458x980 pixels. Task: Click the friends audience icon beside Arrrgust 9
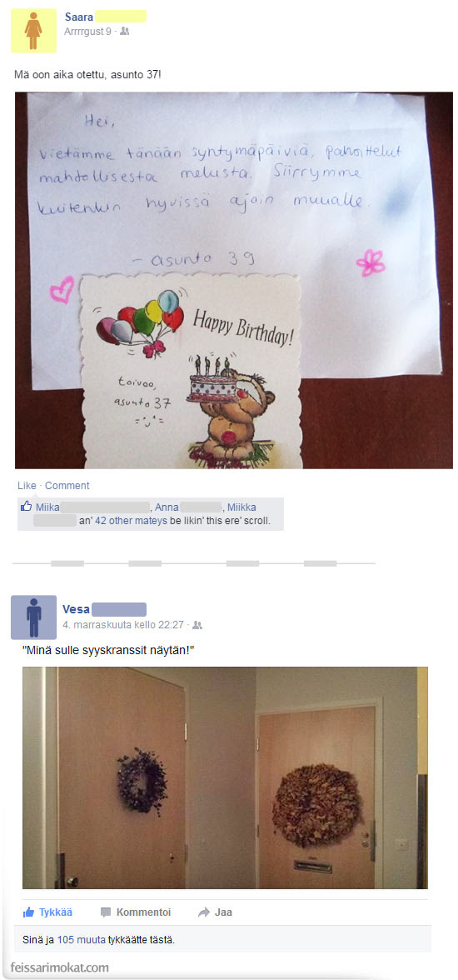tap(124, 32)
